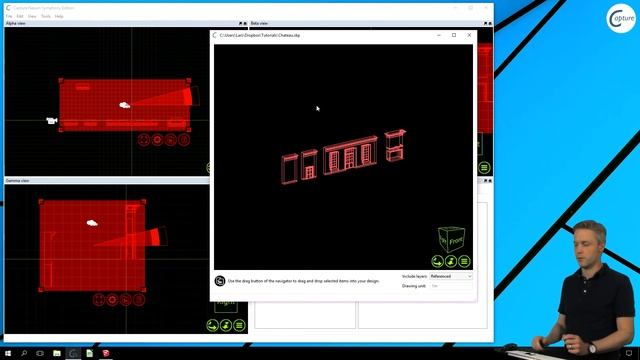Image resolution: width=640 pixels, height=360 pixels.
Task: Open Task View from the taskbar
Action: 40,353
